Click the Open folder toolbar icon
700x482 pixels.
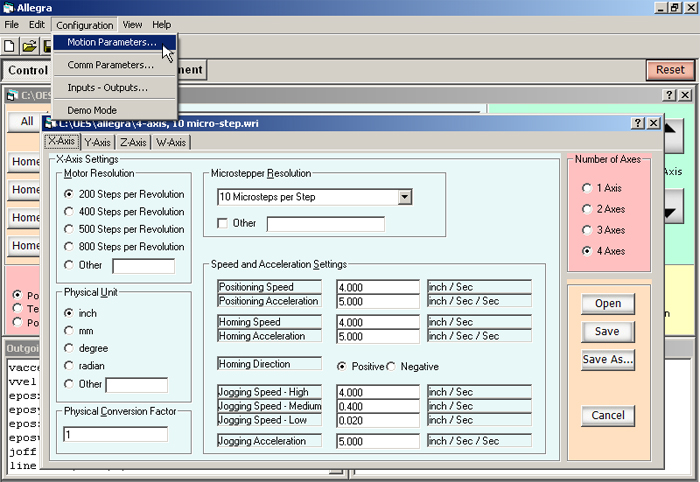coord(29,46)
